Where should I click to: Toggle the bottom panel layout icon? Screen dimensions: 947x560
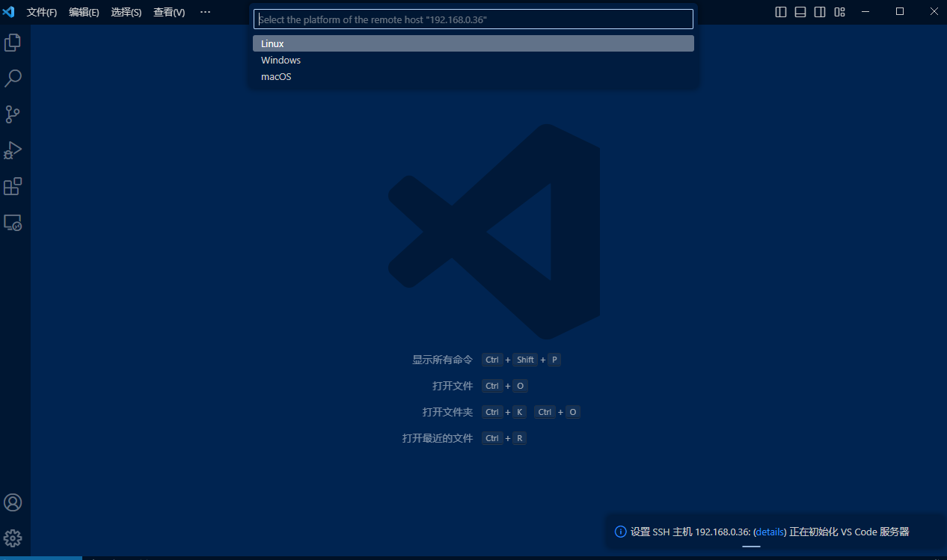tap(800, 12)
